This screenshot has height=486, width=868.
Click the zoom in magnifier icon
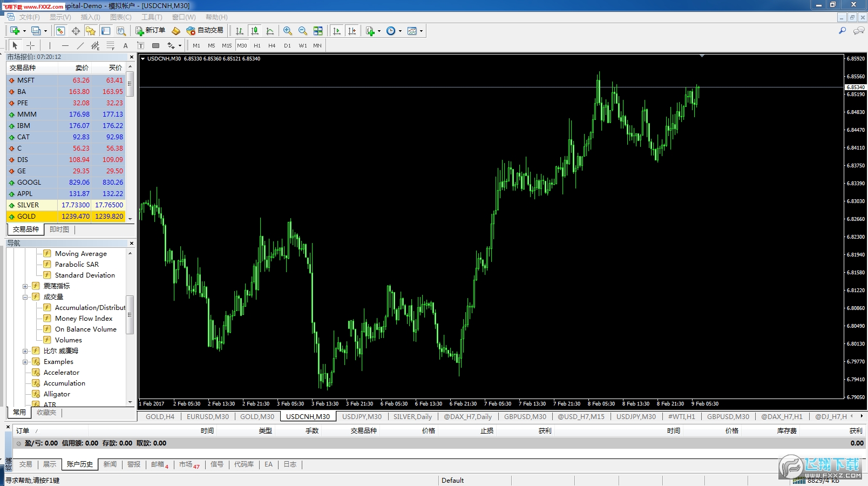[x=288, y=31]
